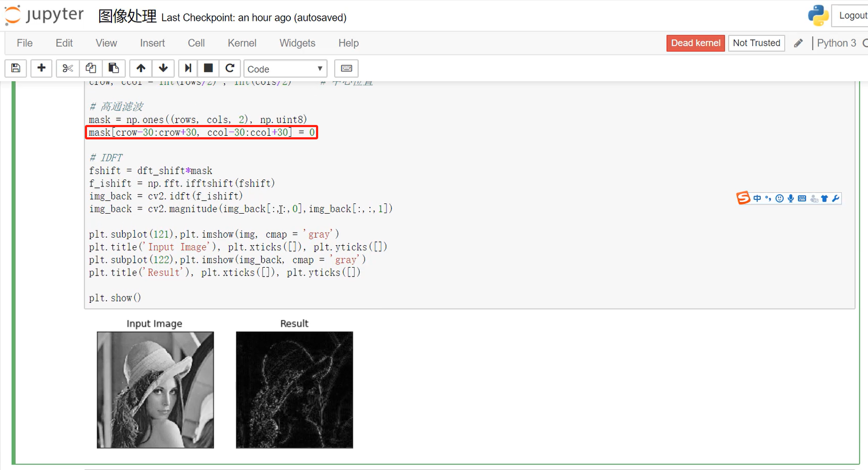Click the mask[crow-30:crow+30...] = 0 line
Screen dimensions: 868x470
tap(202, 132)
